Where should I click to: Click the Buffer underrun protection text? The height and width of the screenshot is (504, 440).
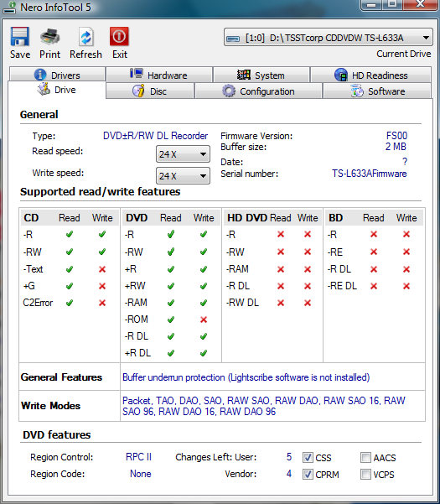pyautogui.click(x=246, y=377)
